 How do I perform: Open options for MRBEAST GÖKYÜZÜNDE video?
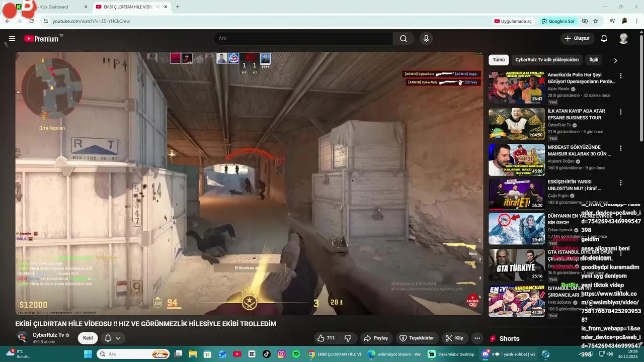621,148
